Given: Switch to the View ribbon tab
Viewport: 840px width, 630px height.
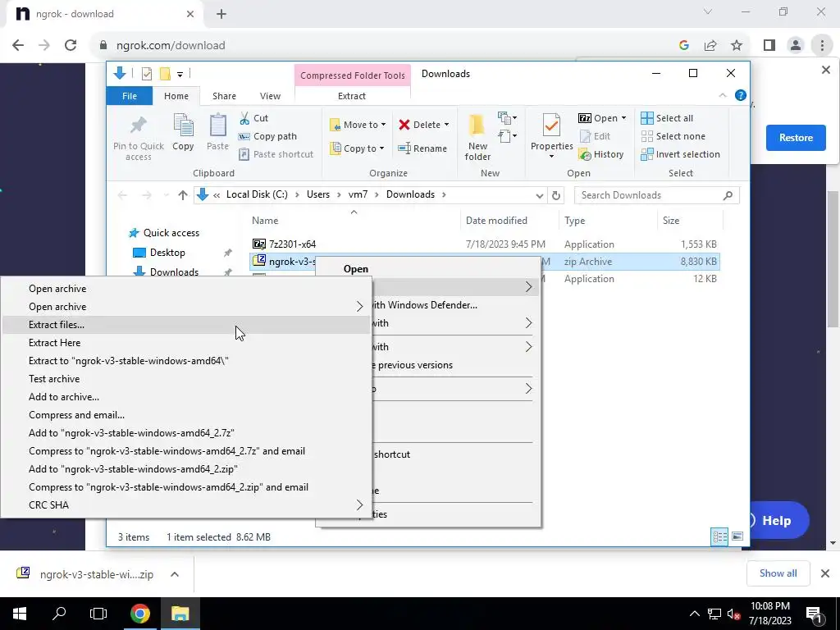Looking at the screenshot, I should tap(270, 96).
